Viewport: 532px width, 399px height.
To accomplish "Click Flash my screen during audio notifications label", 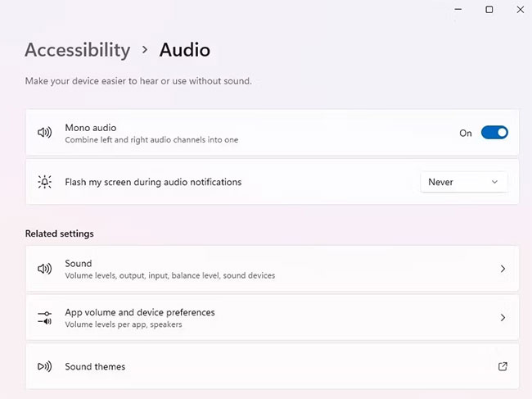I will tap(153, 182).
